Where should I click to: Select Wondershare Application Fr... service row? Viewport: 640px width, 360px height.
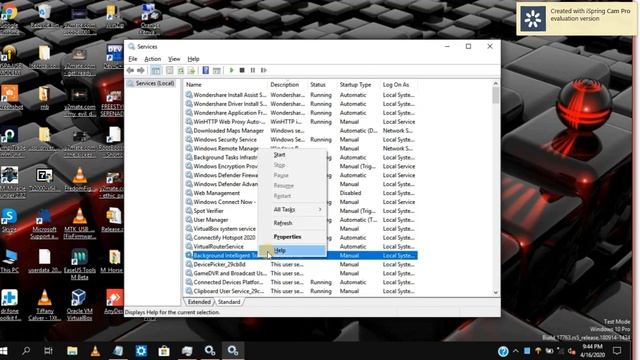pos(300,113)
